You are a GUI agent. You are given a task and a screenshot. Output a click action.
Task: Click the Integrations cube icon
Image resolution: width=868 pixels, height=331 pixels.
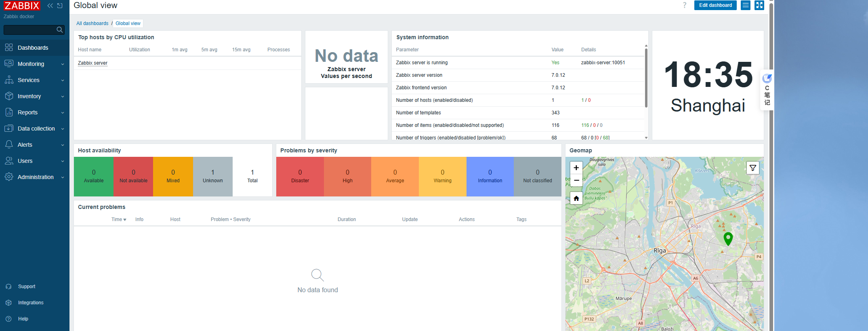(8, 303)
